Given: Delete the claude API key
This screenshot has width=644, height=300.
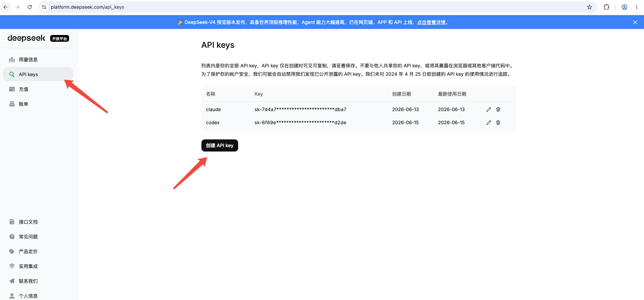Looking at the screenshot, I should point(498,109).
